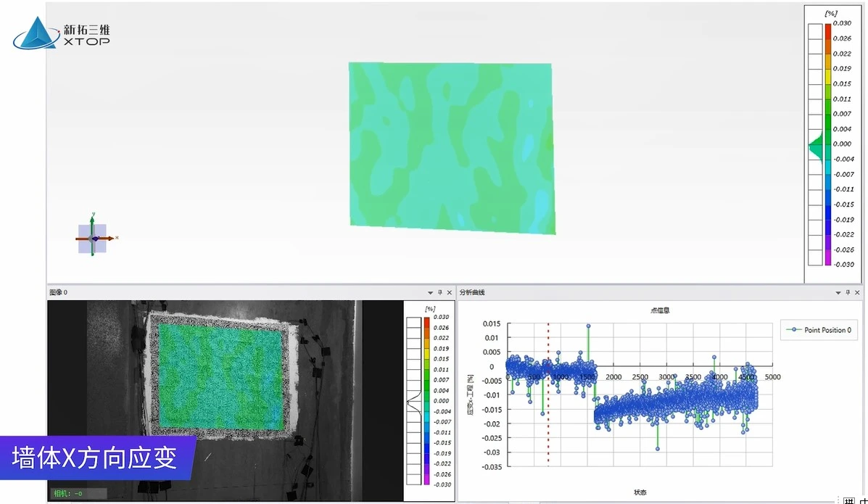Select the 分析曲线 panel title
This screenshot has width=868, height=504.
tap(471, 292)
